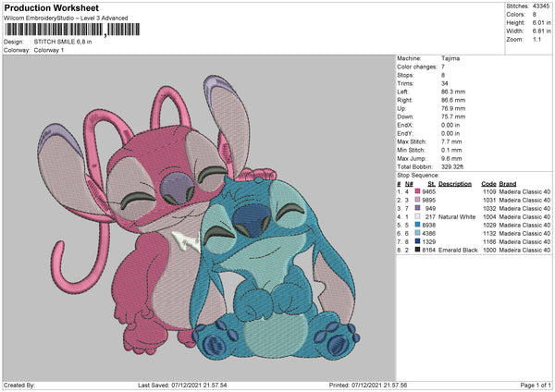This screenshot has height=392, width=555.
Task: Click the Min Stitch value 0.1 mm
Action: (451, 151)
